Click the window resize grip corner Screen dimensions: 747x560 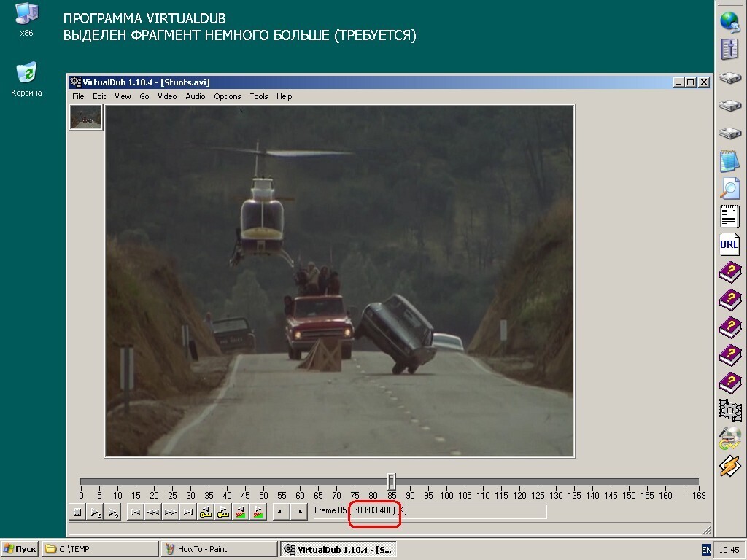point(706,530)
